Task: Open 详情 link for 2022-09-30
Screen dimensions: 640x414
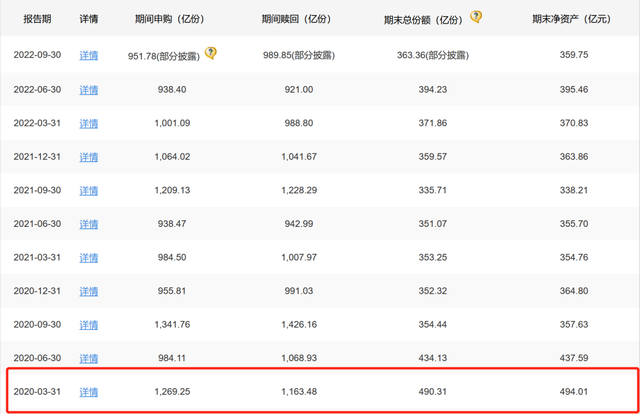Action: click(x=89, y=56)
